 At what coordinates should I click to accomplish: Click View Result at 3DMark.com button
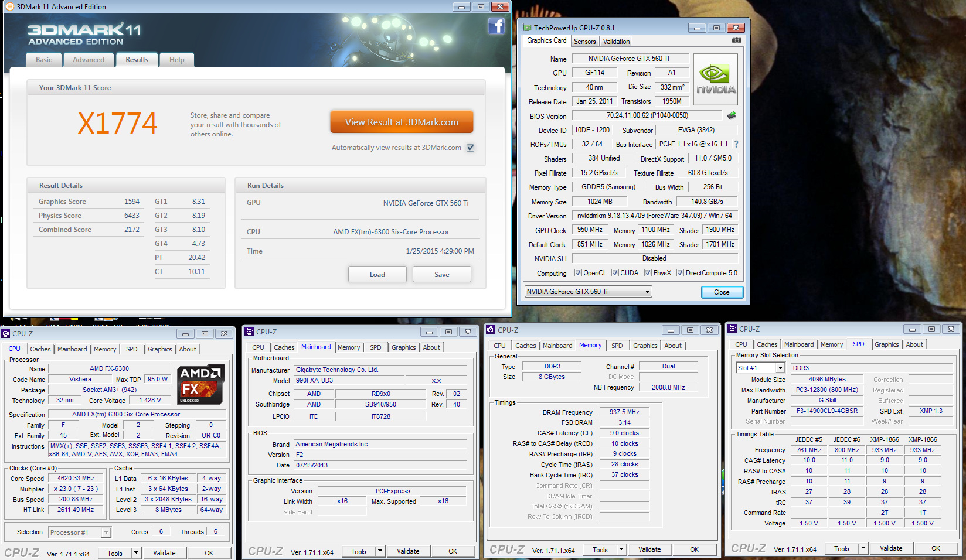tap(402, 122)
